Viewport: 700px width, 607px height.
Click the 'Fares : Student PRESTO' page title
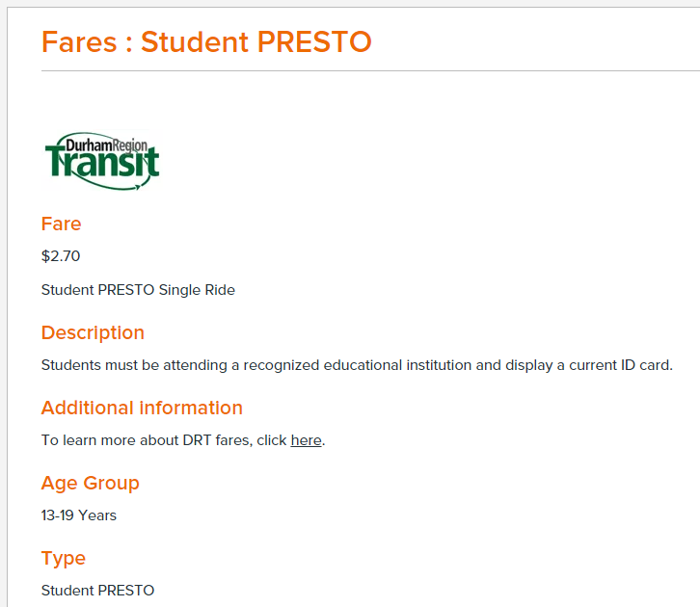pos(206,42)
